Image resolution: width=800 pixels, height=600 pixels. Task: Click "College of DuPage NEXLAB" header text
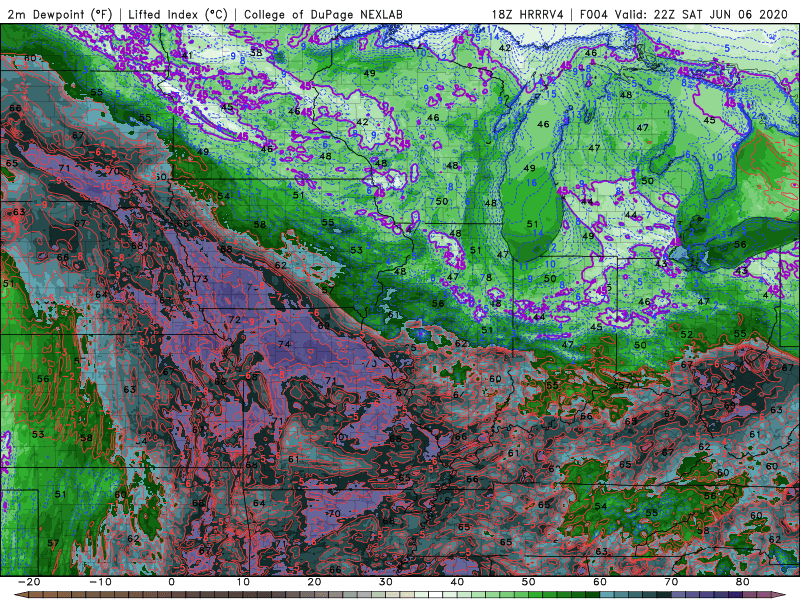(x=323, y=14)
